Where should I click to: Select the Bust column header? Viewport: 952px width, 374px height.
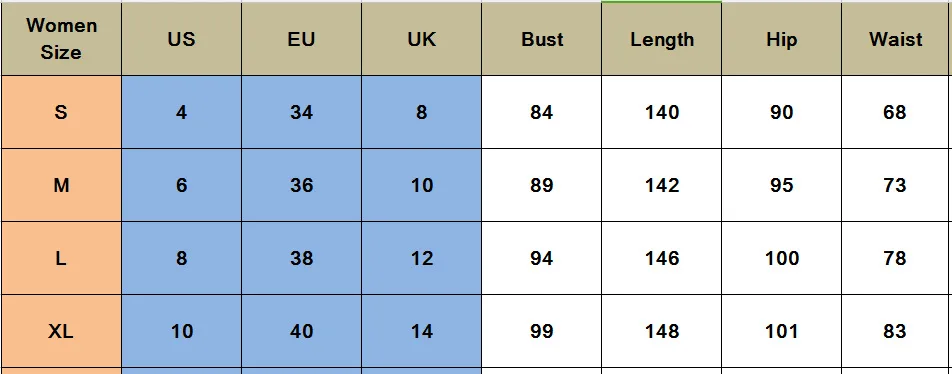pos(542,39)
